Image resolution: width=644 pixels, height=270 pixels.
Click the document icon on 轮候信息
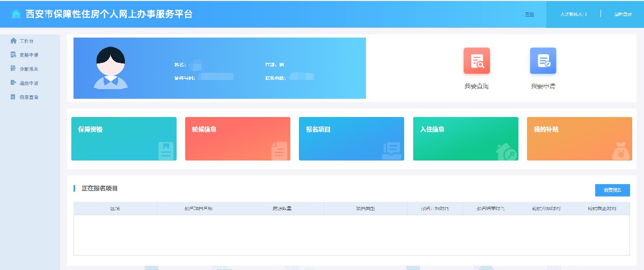tap(279, 151)
